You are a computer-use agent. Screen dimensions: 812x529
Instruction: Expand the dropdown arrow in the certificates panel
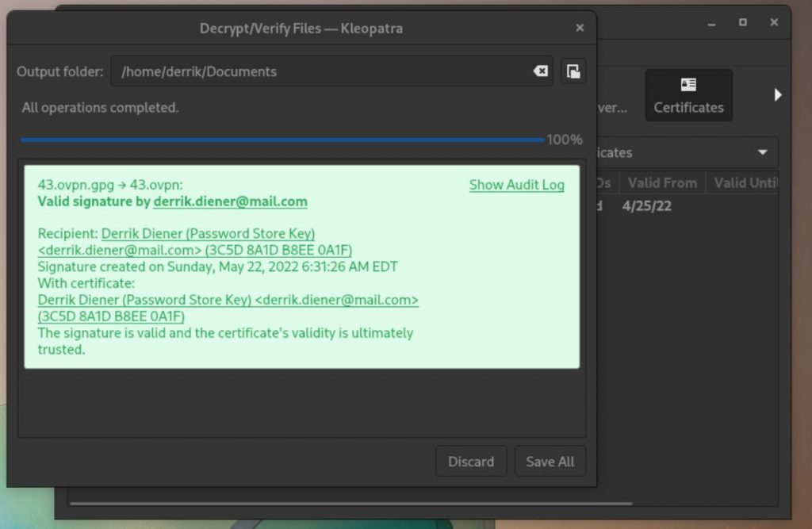click(x=762, y=151)
